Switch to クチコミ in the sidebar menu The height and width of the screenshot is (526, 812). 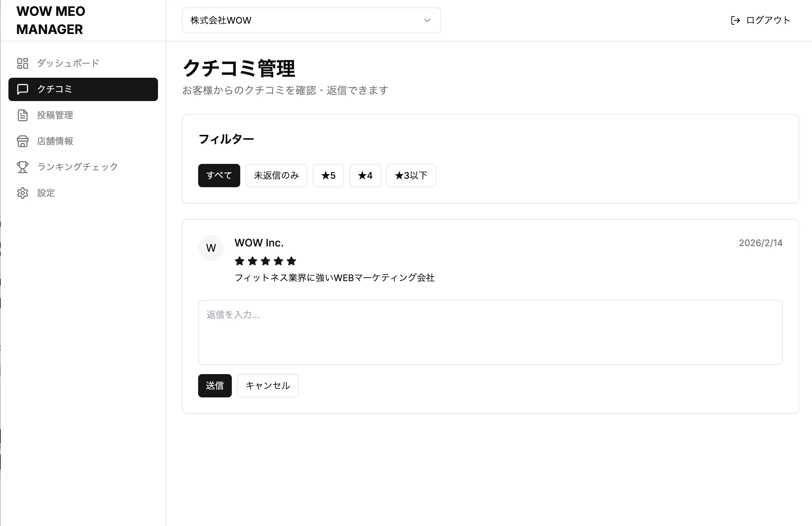click(x=83, y=89)
